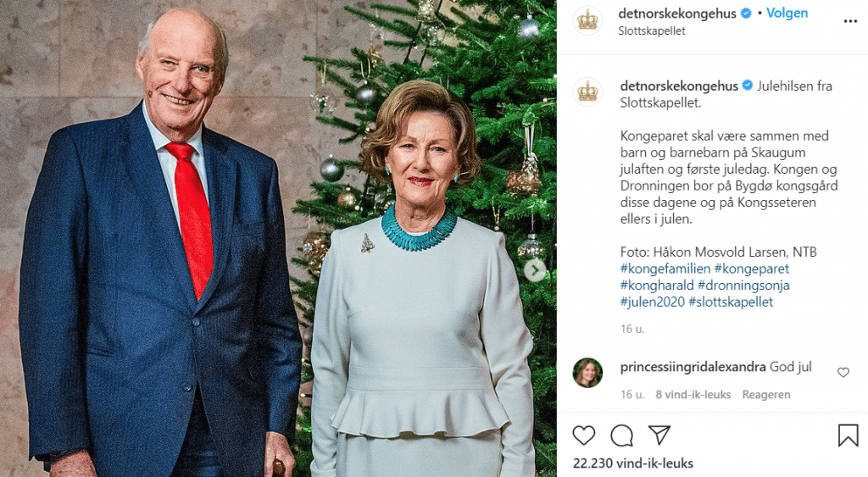Open the three-dot more options menu
The width and height of the screenshot is (868, 477).
pos(850,21)
